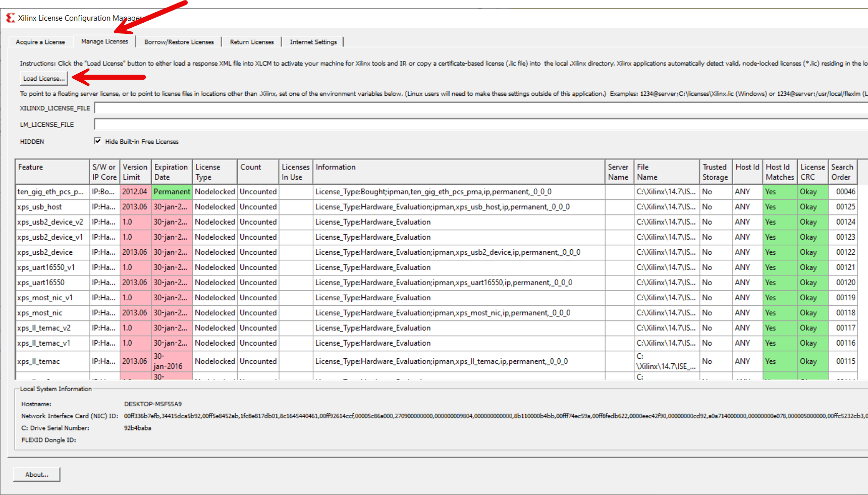Screen dimensions: 868x495
Task: Select the Return Licenses tab
Action: point(251,42)
